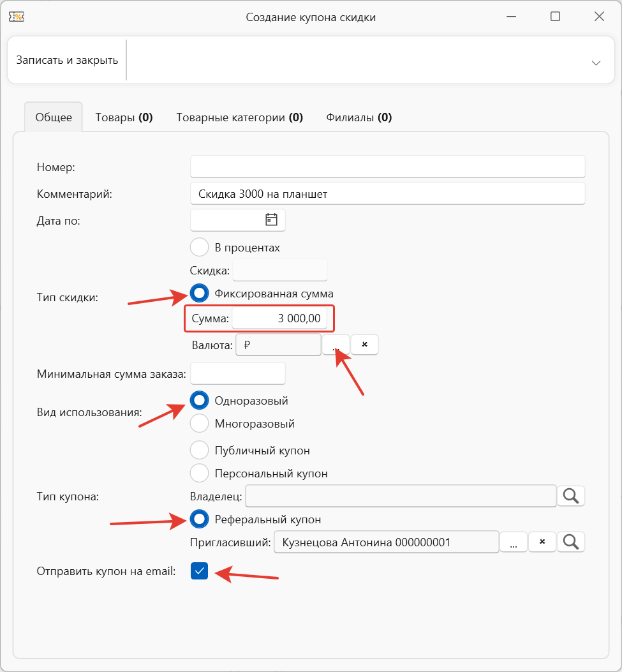Viewport: 622px width, 672px height.
Task: Uncheck Отправить купон на email checkbox
Action: click(x=200, y=571)
